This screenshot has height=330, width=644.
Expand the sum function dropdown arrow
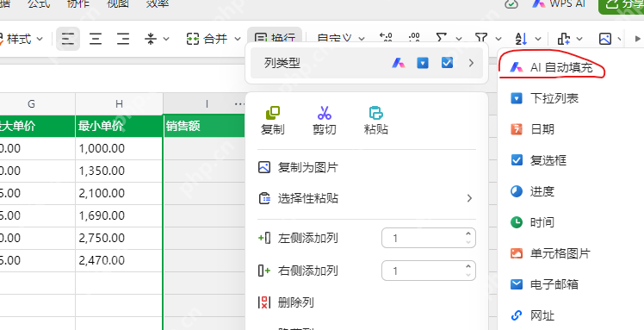click(x=458, y=39)
